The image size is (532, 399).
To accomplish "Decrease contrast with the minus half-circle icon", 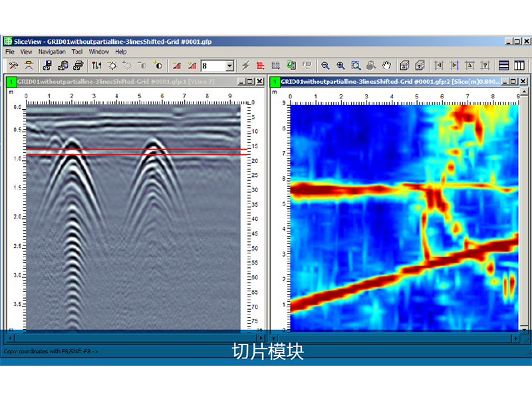I will coord(142,65).
